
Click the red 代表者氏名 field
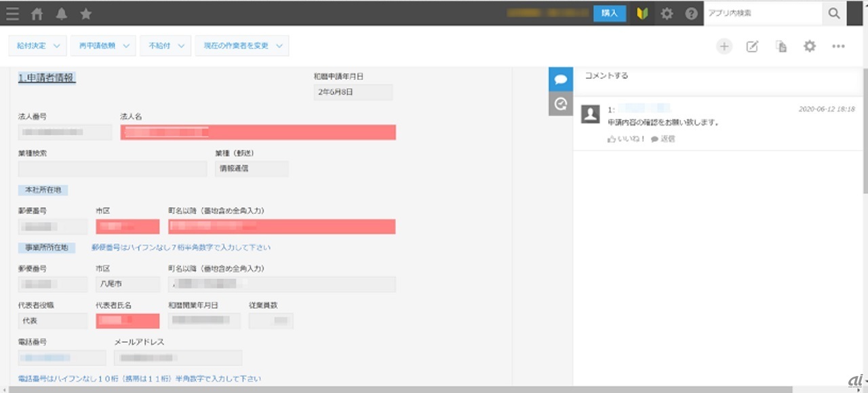(127, 321)
